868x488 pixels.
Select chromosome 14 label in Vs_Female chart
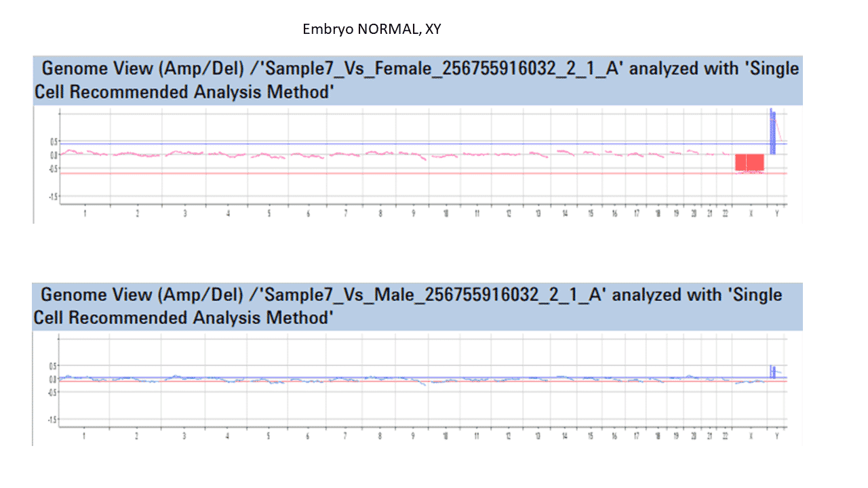(x=565, y=213)
